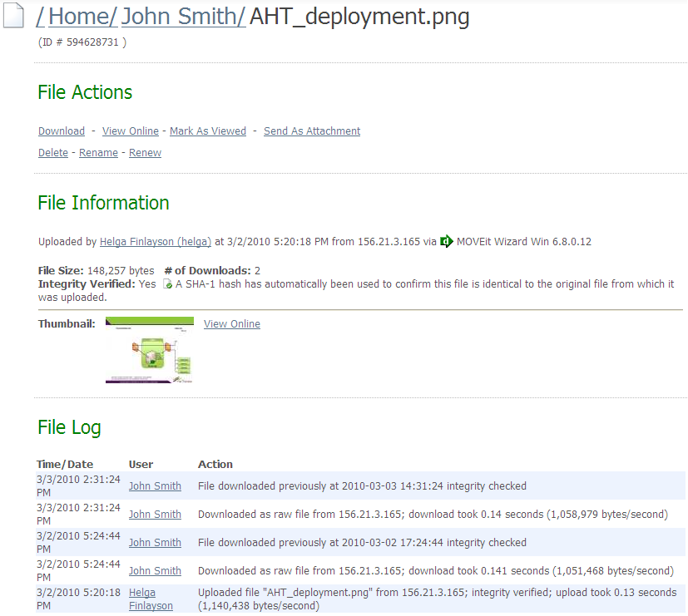The image size is (688, 616).
Task: Click the User column header
Action: (x=140, y=464)
